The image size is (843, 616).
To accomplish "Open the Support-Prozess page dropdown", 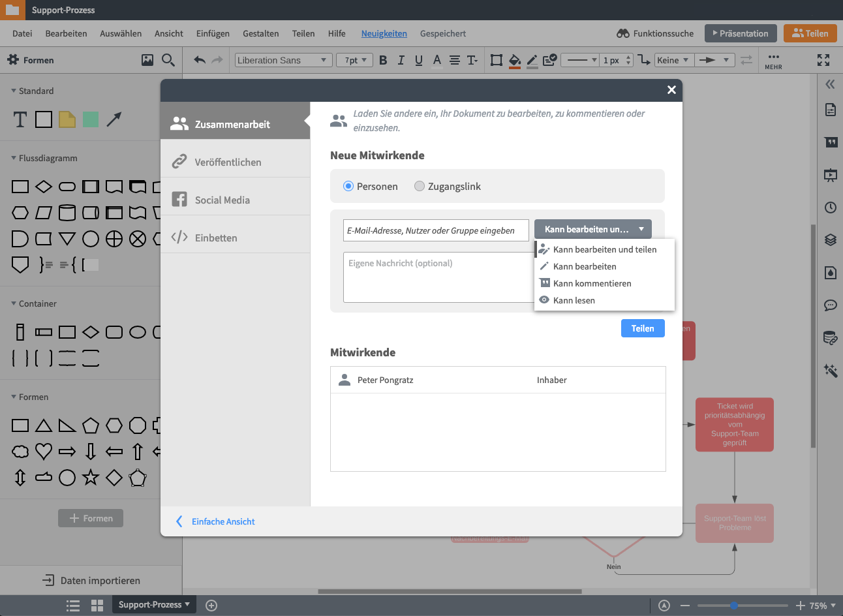I will click(x=153, y=605).
